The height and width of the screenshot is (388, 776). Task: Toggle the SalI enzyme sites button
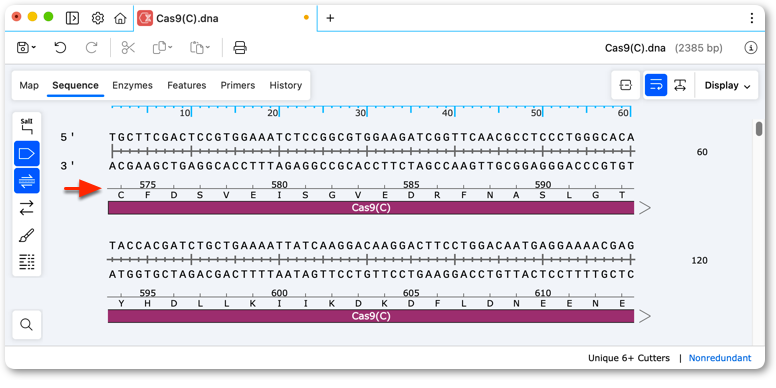click(26, 126)
